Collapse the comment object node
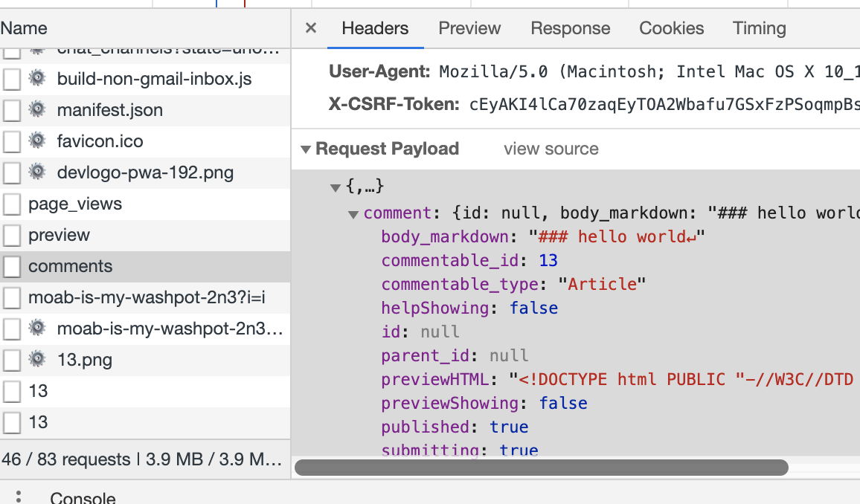This screenshot has height=504, width=860. [353, 214]
